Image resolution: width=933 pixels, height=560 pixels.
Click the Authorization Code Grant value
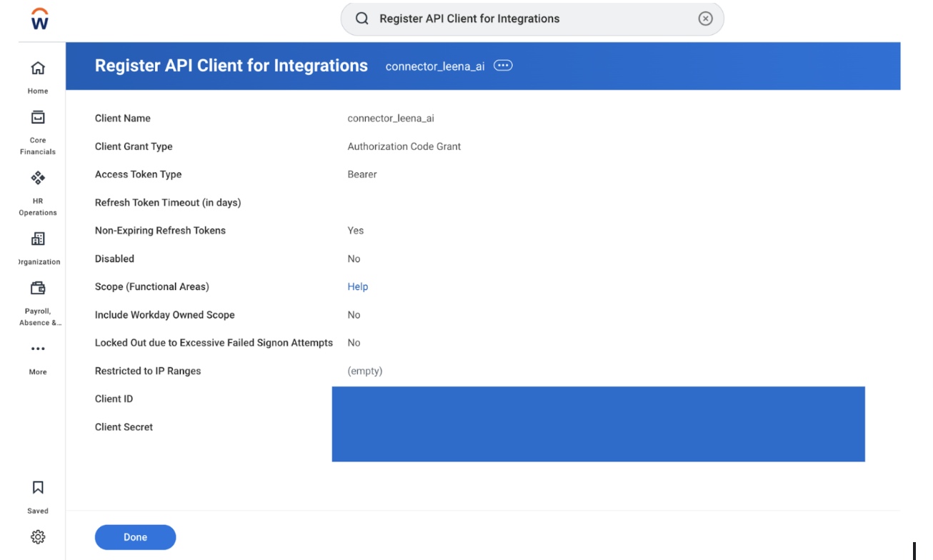tap(404, 146)
